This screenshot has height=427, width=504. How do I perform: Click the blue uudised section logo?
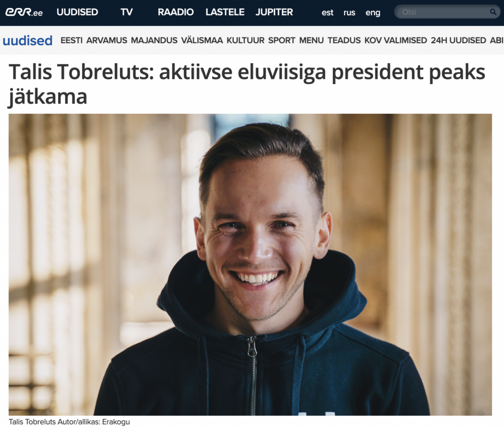28,40
